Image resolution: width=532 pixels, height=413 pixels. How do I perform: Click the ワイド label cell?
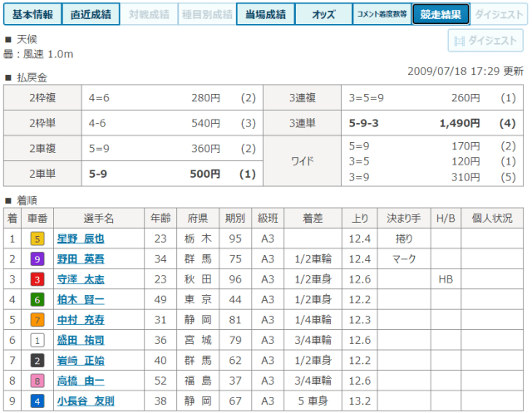pos(302,161)
